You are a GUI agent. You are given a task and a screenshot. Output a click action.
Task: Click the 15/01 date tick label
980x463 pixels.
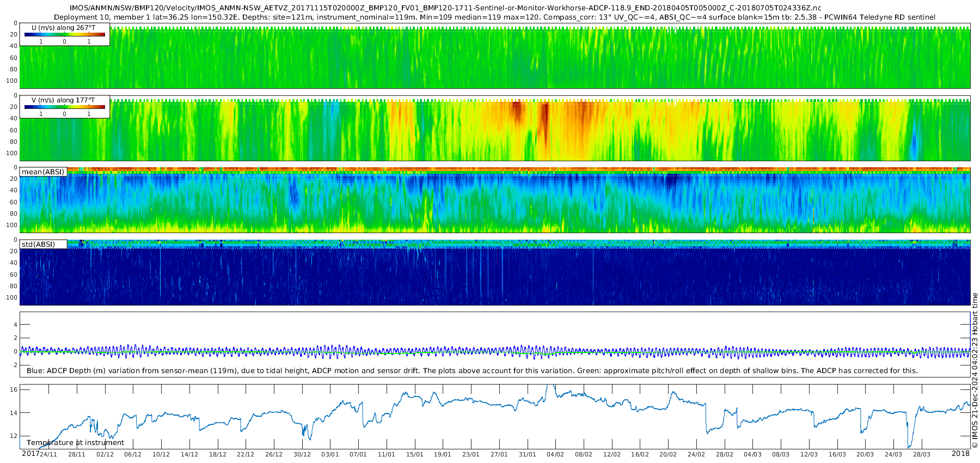[x=415, y=454]
